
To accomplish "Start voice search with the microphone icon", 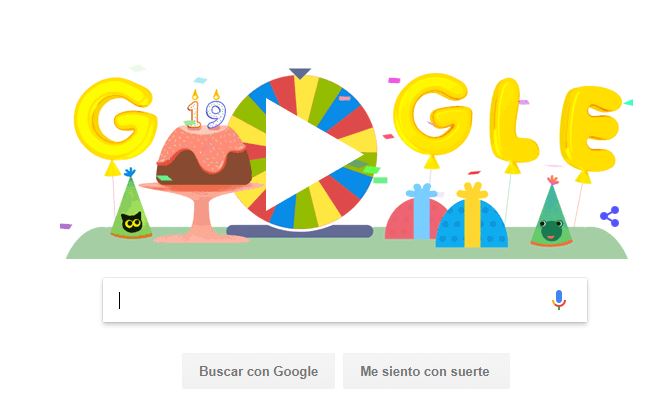I will pyautogui.click(x=558, y=300).
